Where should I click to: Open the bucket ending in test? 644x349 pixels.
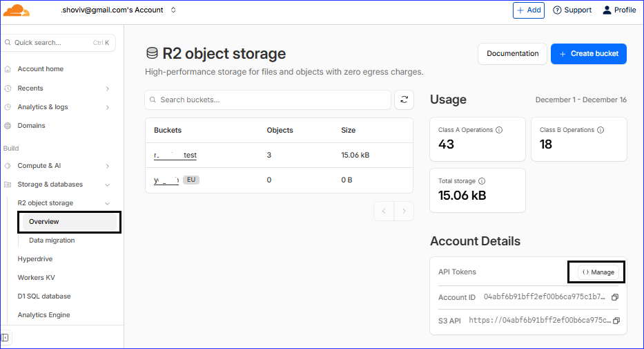[x=175, y=155]
